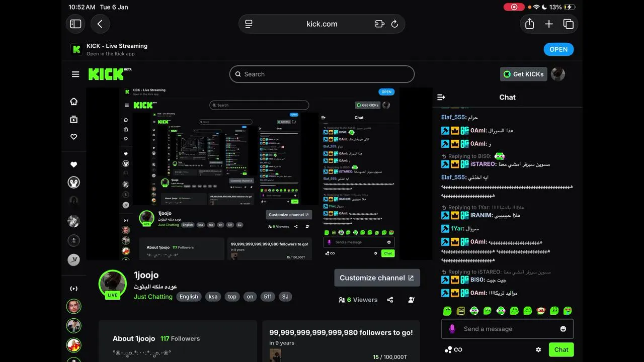The height and width of the screenshot is (362, 644).
Task: Tap the battery indicator showing 13%
Action: [x=570, y=7]
